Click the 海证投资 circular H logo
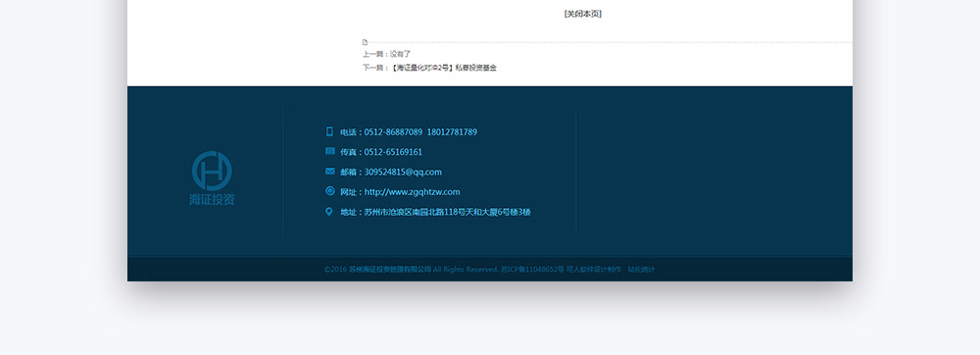The image size is (980, 355). coord(212,171)
